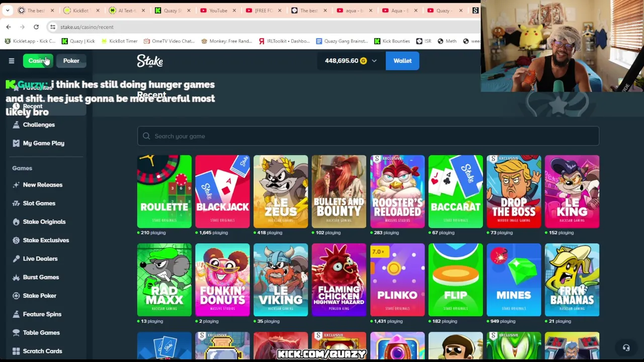Open the KickBot Timer bookmark
This screenshot has width=644, height=362.
119,41
